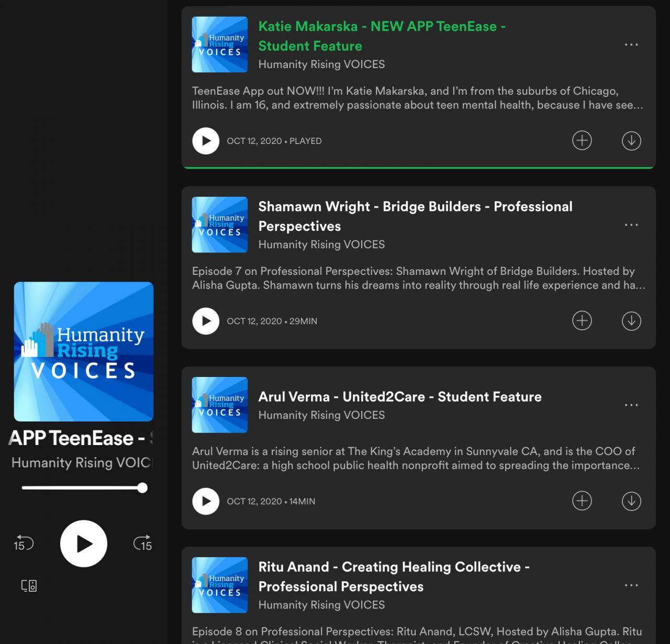Open Shamawn Wright episode cover thumbnail
Image resolution: width=670 pixels, height=644 pixels.
[220, 225]
